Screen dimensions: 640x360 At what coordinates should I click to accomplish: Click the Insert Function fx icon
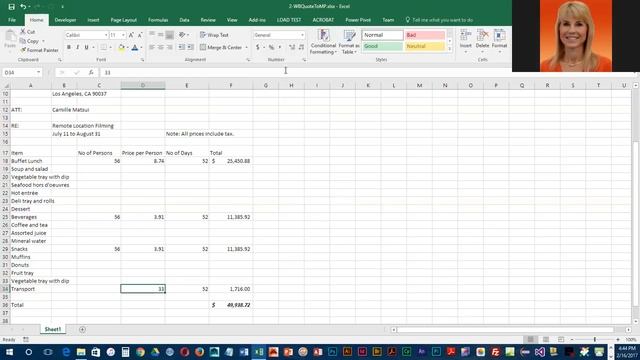[91, 72]
